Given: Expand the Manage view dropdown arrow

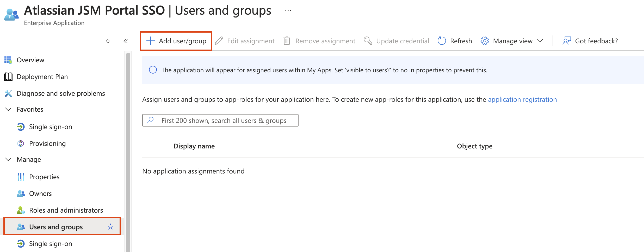Looking at the screenshot, I should [540, 41].
